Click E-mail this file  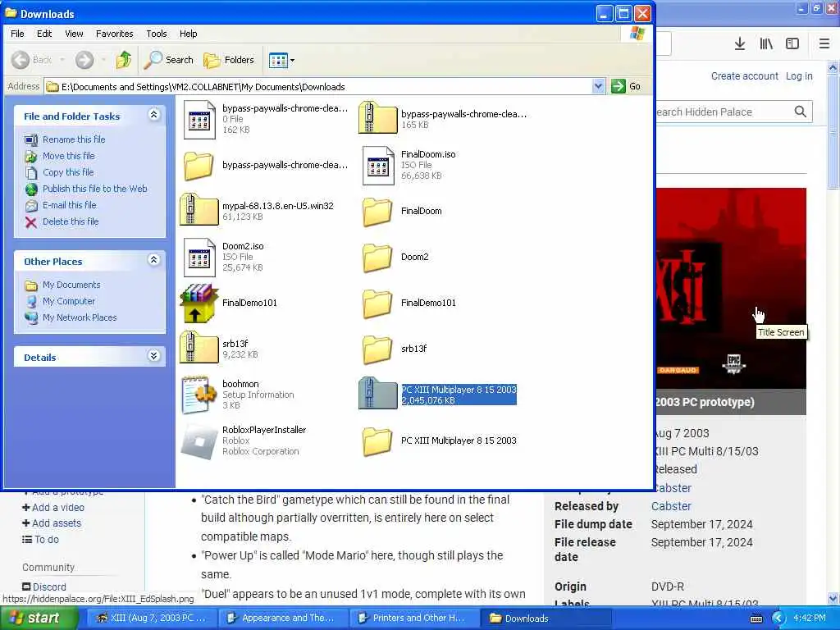point(70,205)
